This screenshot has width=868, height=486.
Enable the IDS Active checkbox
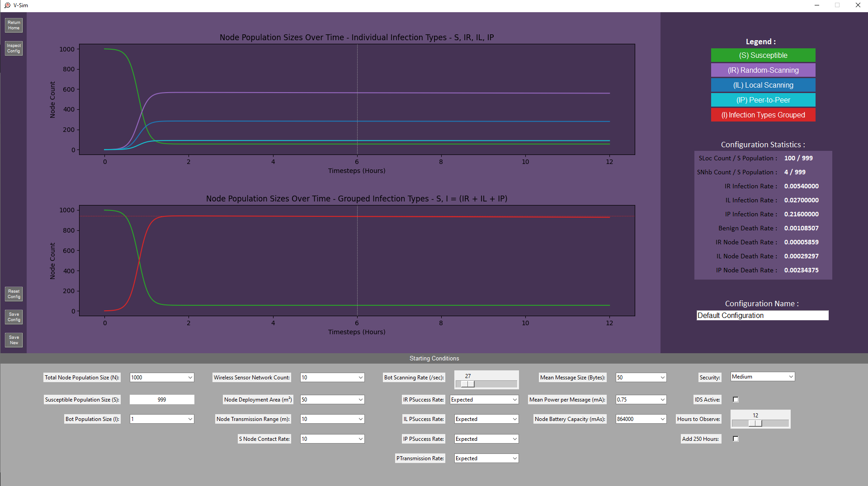click(736, 399)
